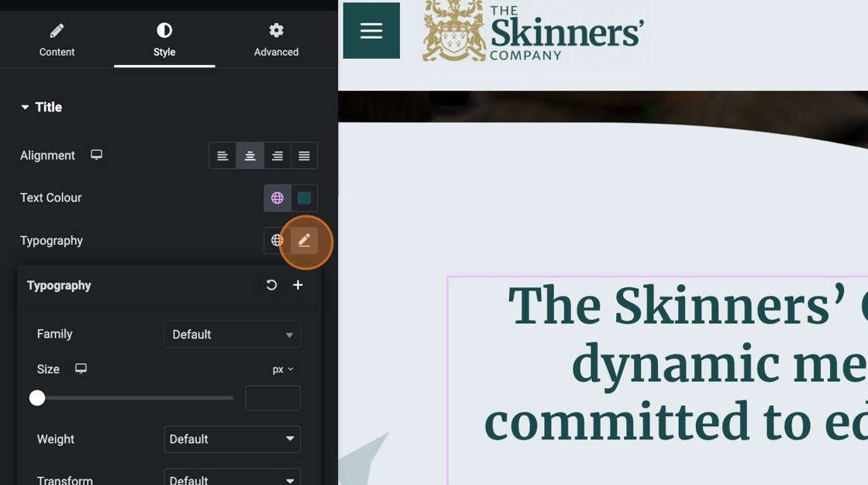
Task: Open Alignment responsive device icon
Action: point(96,155)
